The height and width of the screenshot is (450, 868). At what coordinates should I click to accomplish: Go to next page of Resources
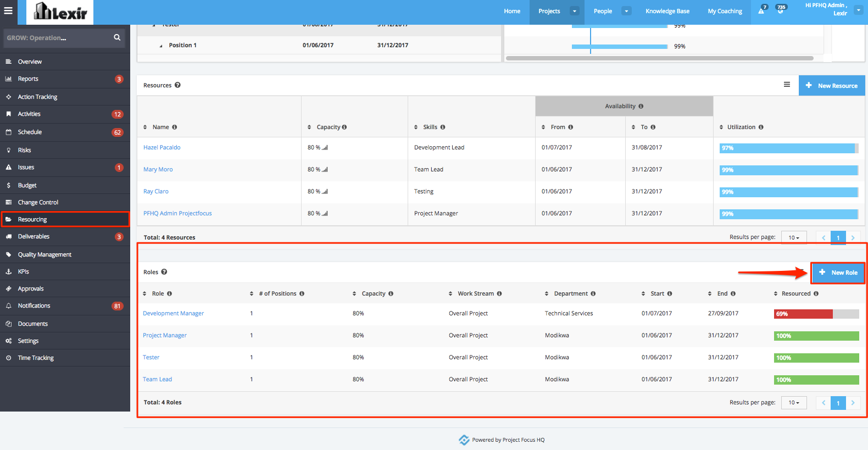(x=853, y=237)
